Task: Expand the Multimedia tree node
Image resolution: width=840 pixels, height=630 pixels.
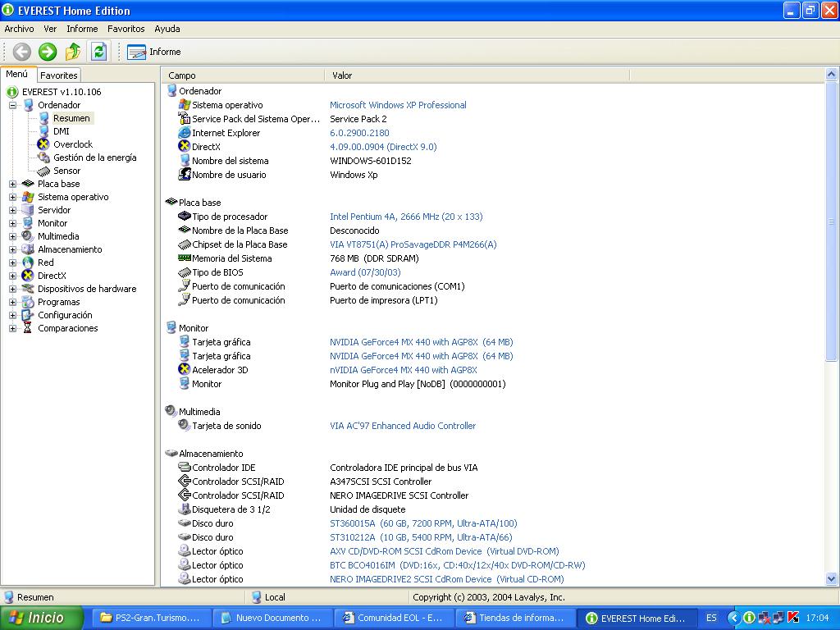Action: (x=13, y=236)
